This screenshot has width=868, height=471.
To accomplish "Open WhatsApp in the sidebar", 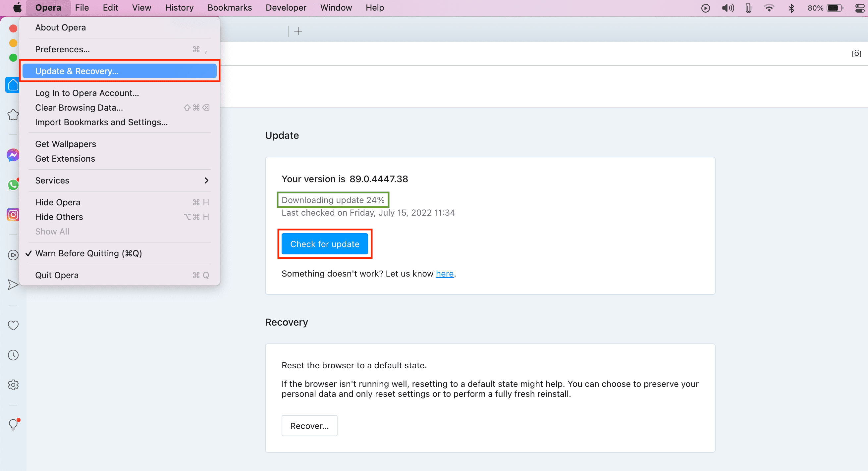I will (13, 184).
